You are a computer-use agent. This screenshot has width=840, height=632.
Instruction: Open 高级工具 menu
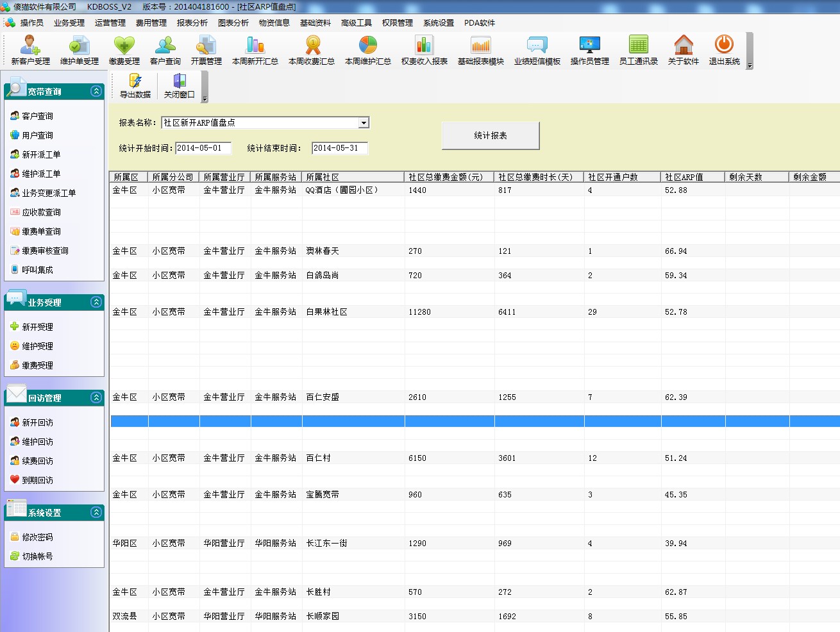click(x=357, y=22)
